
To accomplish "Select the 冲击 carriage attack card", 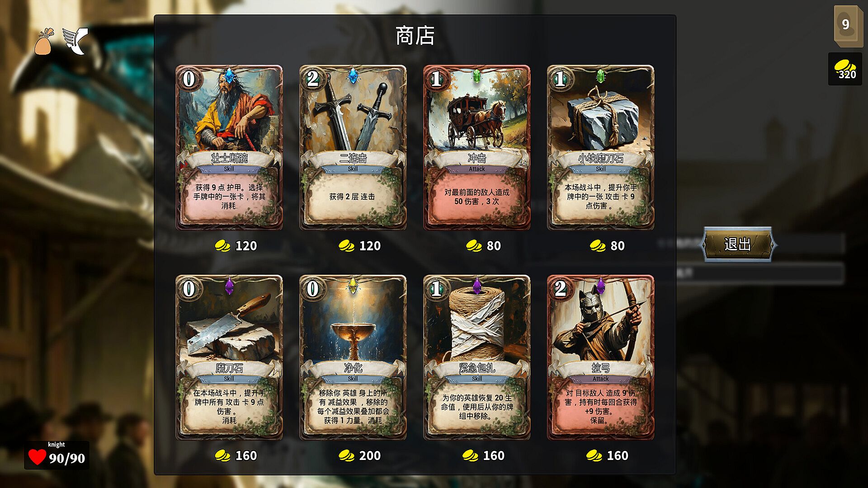I will pos(476,147).
